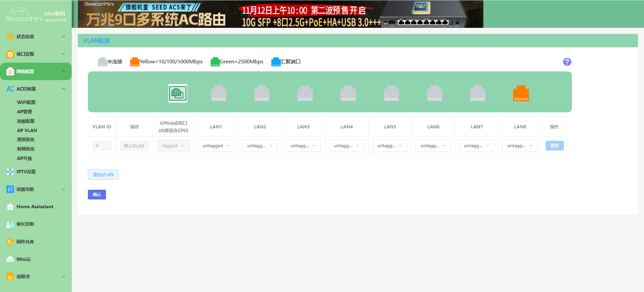
Task: Go to the AP VLAN submenu
Action: (x=27, y=130)
